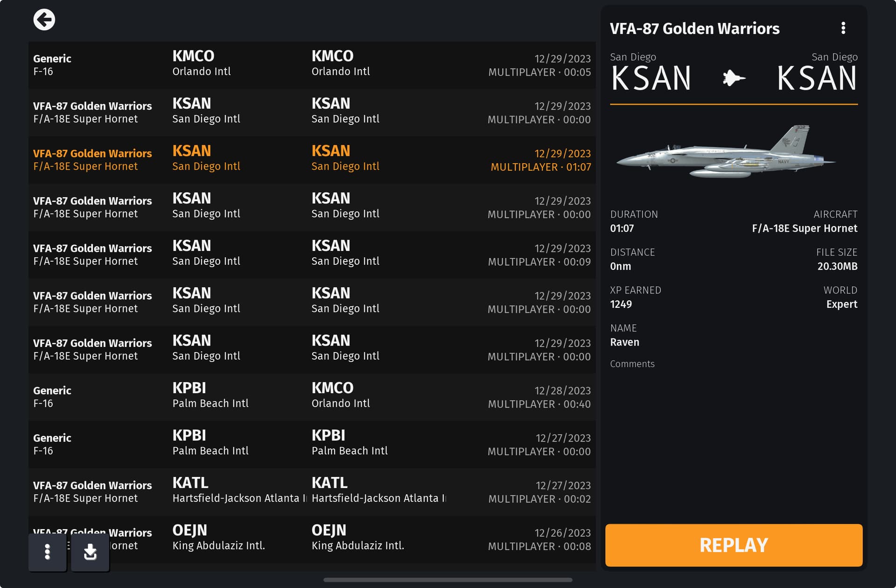This screenshot has width=896, height=588.
Task: Open the bottom-left three-dot options button
Action: pyautogui.click(x=47, y=552)
